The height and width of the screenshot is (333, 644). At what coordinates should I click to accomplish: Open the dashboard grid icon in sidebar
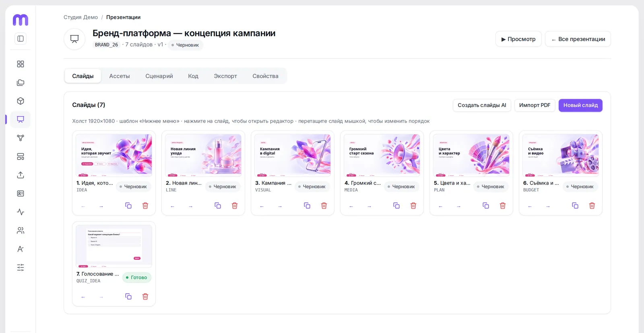[x=21, y=64]
